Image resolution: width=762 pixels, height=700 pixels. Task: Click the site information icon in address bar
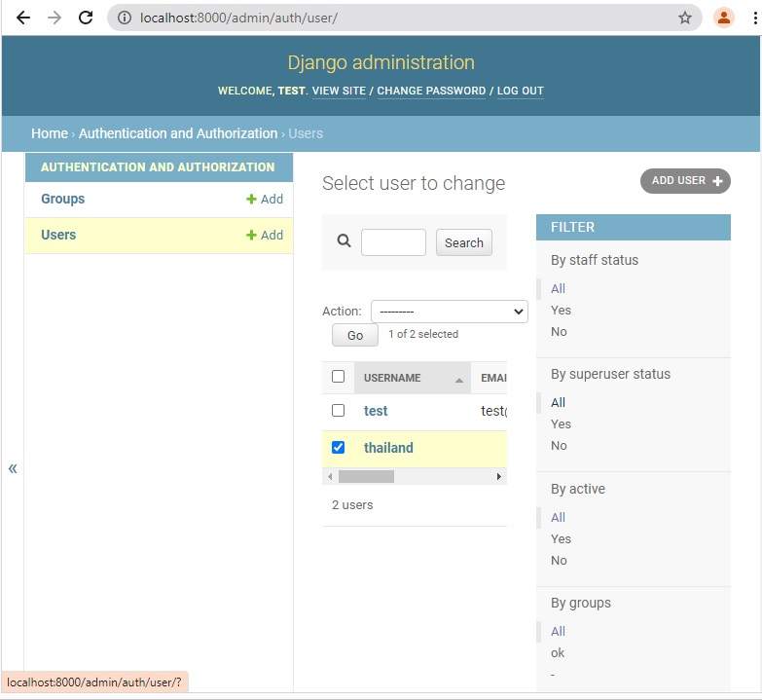pos(125,18)
